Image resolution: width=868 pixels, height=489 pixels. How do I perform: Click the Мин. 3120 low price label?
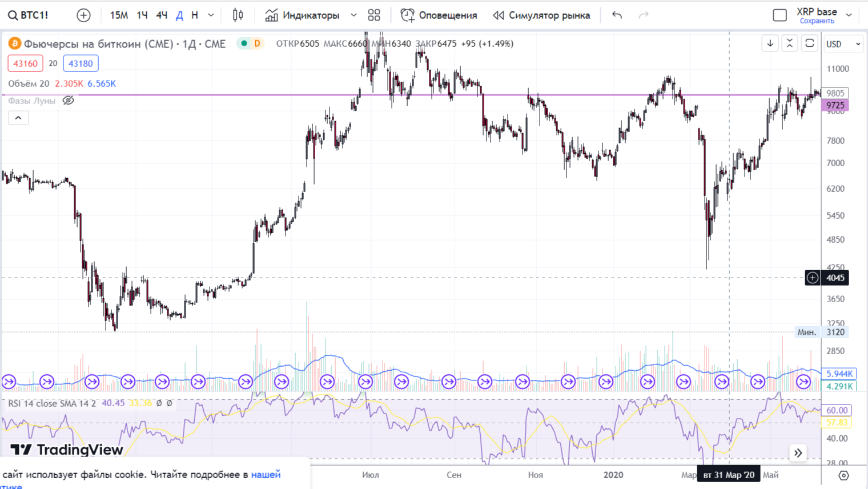[822, 332]
